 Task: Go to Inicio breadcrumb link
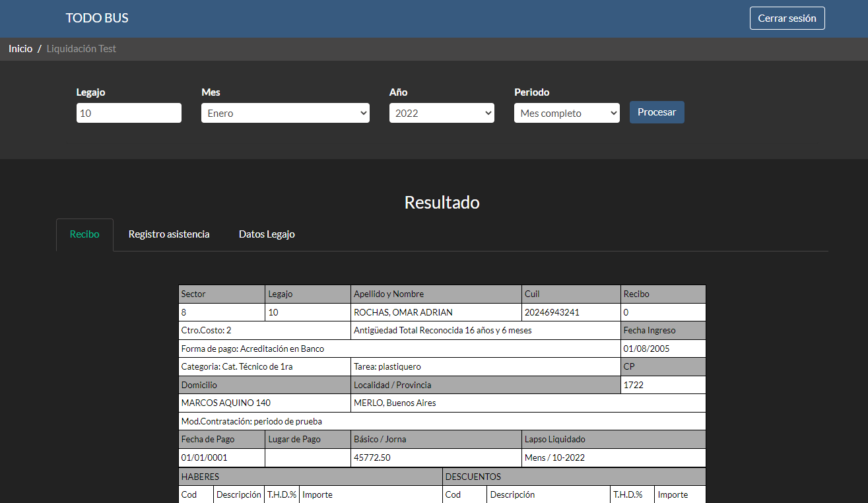[20, 49]
